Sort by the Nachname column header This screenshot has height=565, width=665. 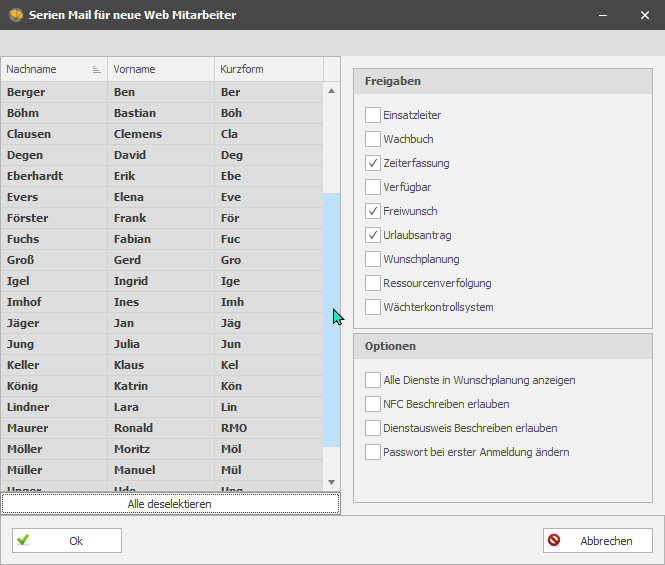[45, 70]
